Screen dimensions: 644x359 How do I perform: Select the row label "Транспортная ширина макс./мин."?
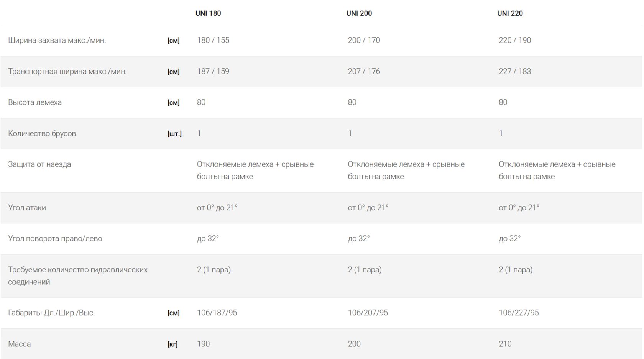[67, 71]
